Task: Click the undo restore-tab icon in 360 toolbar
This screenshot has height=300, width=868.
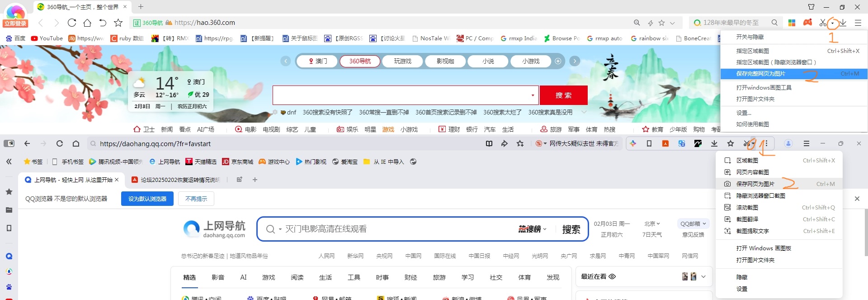Action: [x=103, y=23]
